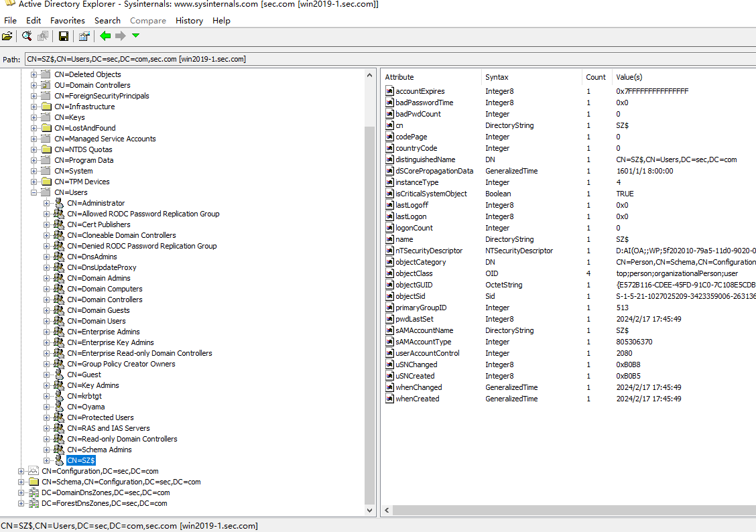Click the green Back arrow

point(105,36)
